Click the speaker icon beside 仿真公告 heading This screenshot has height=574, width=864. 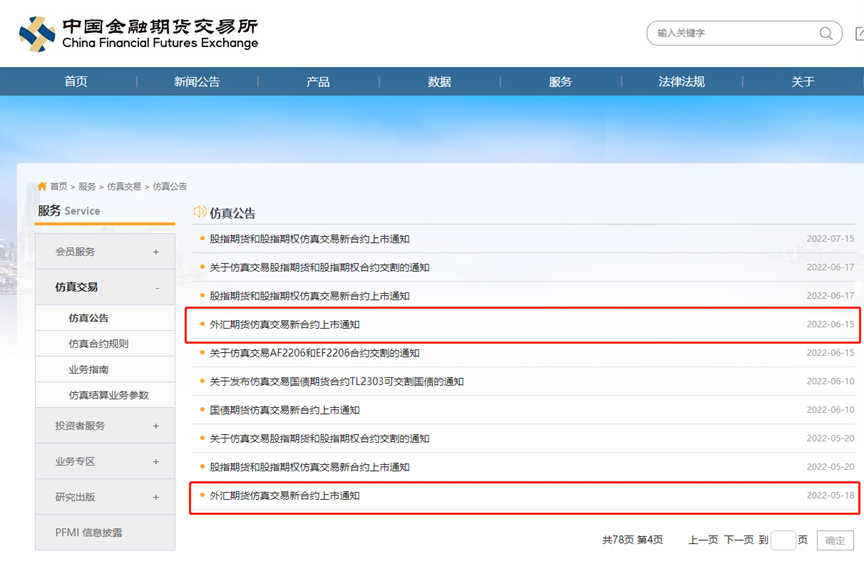pyautogui.click(x=200, y=212)
